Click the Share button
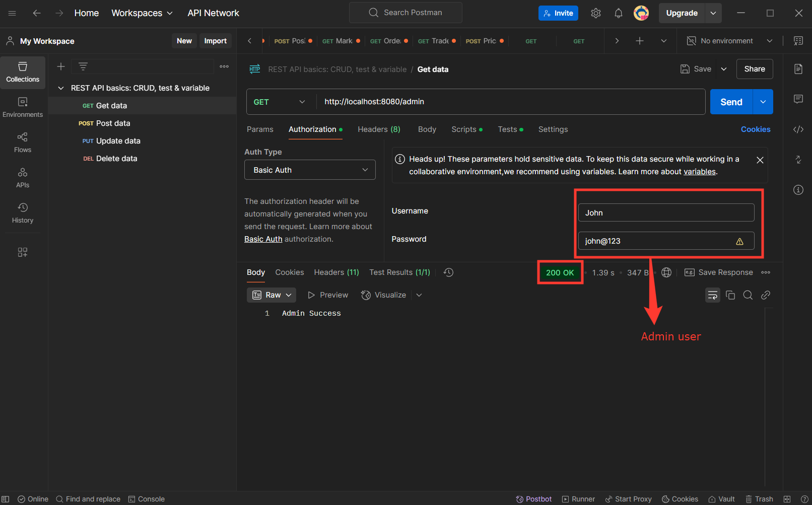 (755, 69)
